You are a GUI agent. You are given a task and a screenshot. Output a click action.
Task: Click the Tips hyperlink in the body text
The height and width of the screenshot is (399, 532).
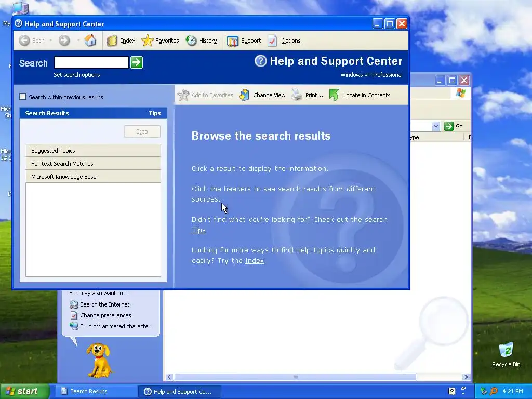point(199,230)
